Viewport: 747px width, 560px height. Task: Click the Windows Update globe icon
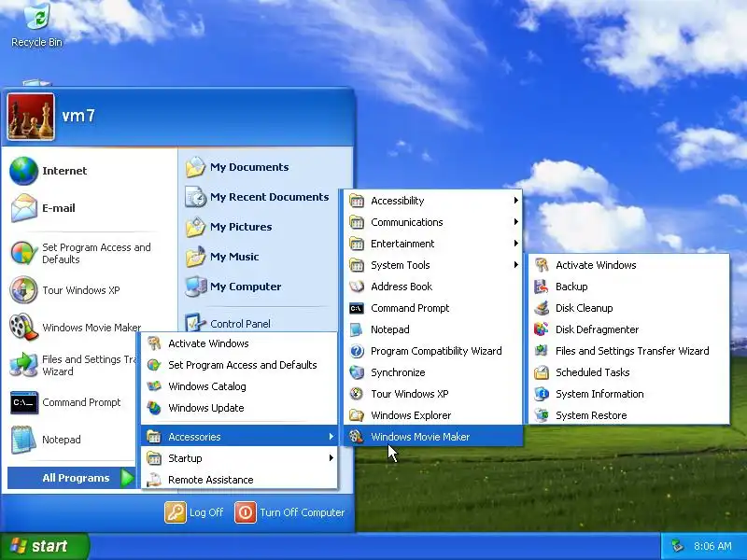click(x=154, y=408)
